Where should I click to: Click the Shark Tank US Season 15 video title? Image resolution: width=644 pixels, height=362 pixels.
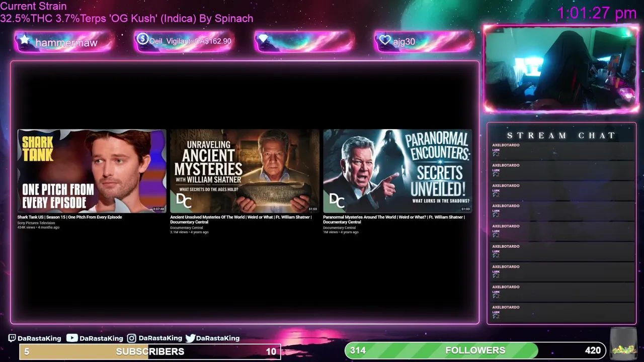tap(69, 217)
